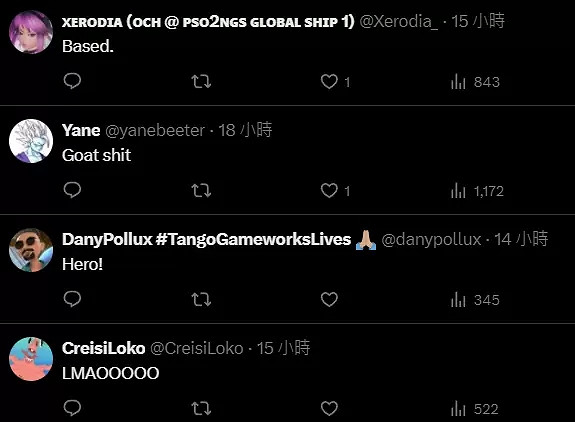
Task: Retweet Xerodia's "Based." tweet
Action: click(x=201, y=81)
